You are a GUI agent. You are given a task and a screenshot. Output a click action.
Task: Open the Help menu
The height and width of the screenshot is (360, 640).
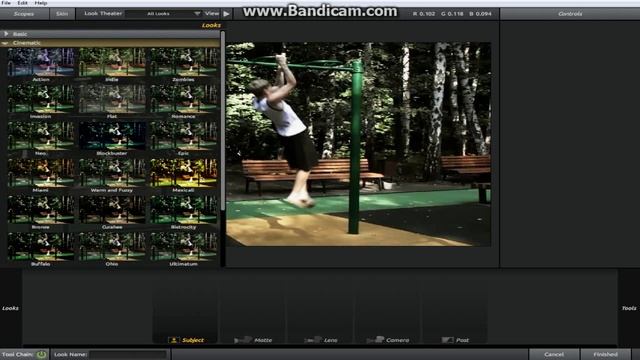point(40,2)
